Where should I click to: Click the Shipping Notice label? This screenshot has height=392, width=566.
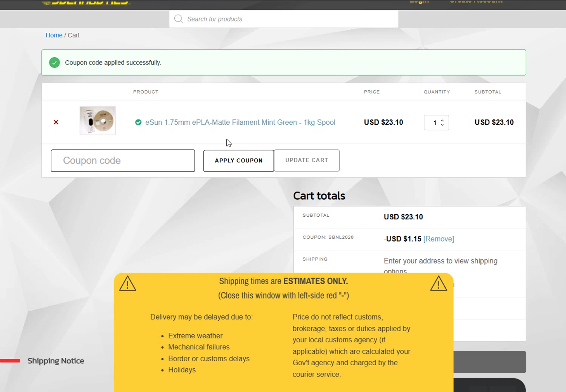pyautogui.click(x=56, y=361)
